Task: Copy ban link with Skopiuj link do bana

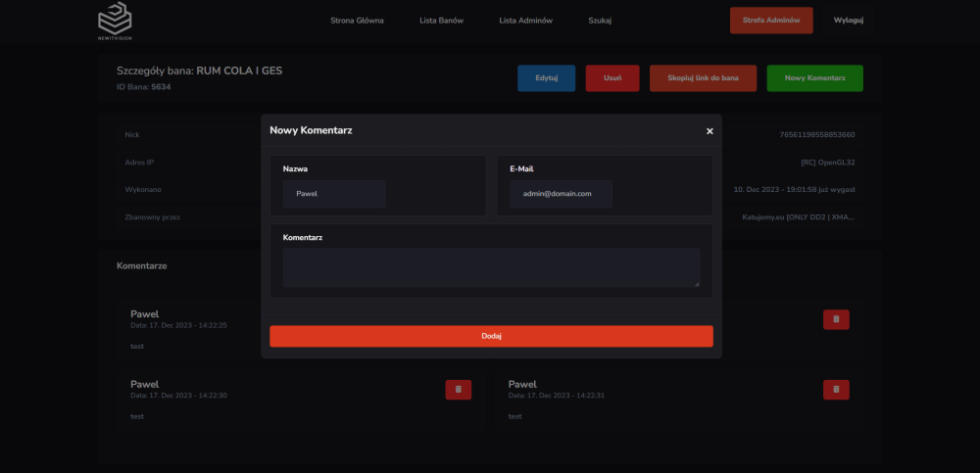Action: click(x=703, y=78)
